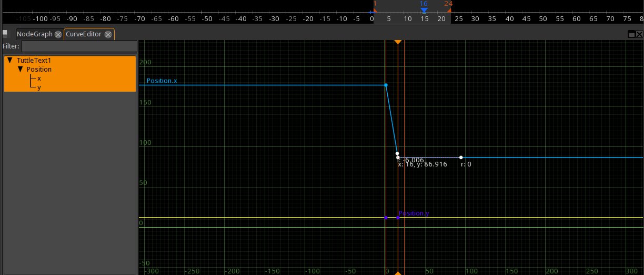644x275 pixels.
Task: Click the pane close icon at top right
Action: (x=639, y=34)
